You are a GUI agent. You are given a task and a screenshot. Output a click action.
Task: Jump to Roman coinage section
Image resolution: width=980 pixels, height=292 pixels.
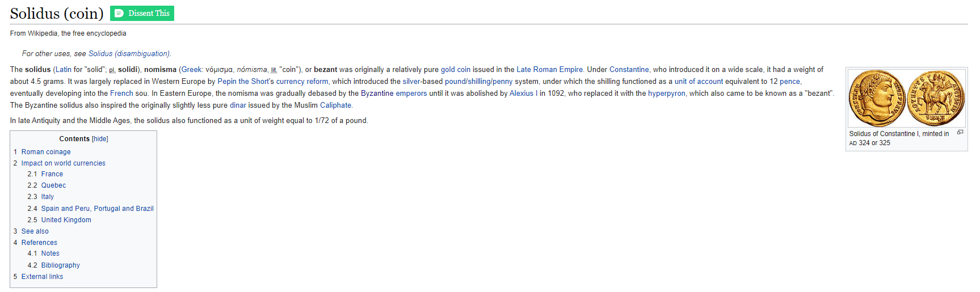pos(46,152)
